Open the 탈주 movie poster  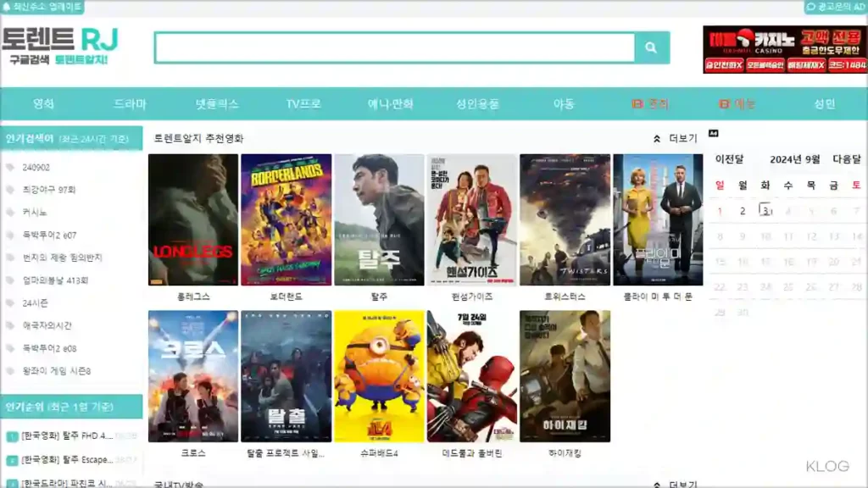(x=379, y=219)
